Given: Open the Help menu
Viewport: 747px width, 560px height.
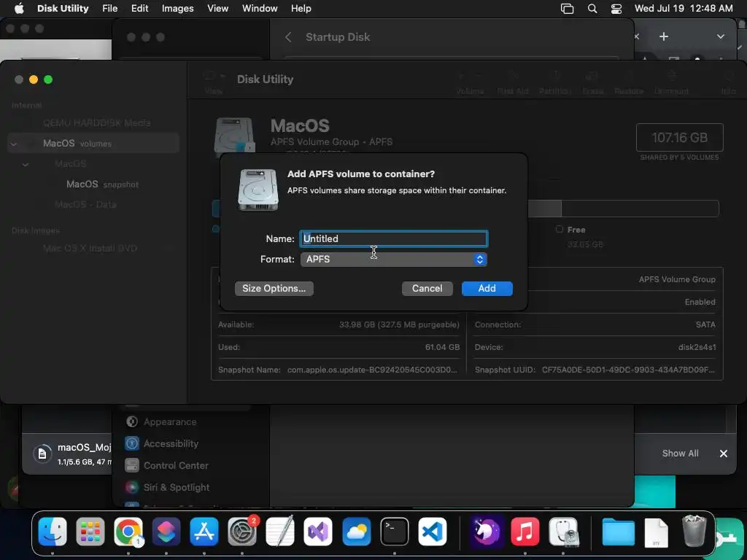Looking at the screenshot, I should click(x=301, y=8).
